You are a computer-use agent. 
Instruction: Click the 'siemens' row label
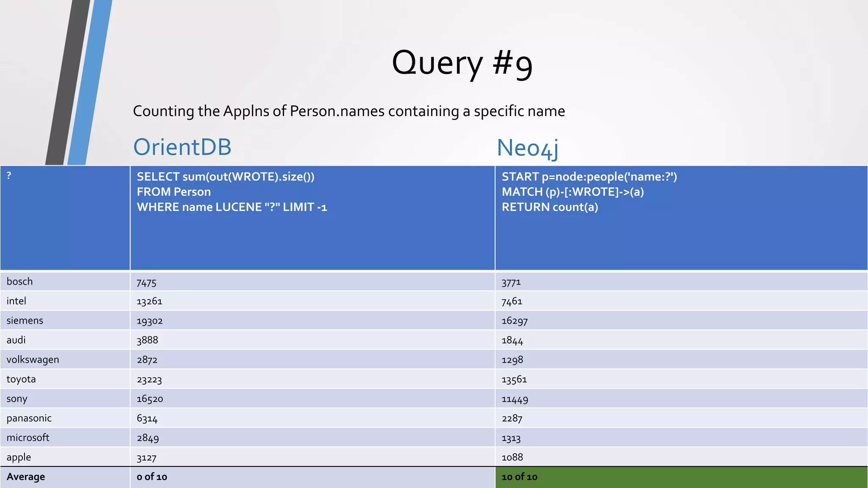[x=25, y=320]
